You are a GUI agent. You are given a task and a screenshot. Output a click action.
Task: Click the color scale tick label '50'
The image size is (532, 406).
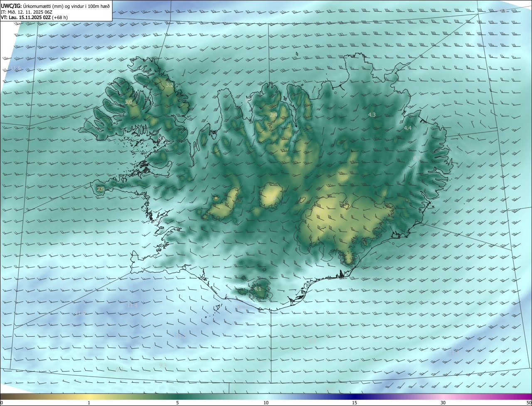[529, 403]
